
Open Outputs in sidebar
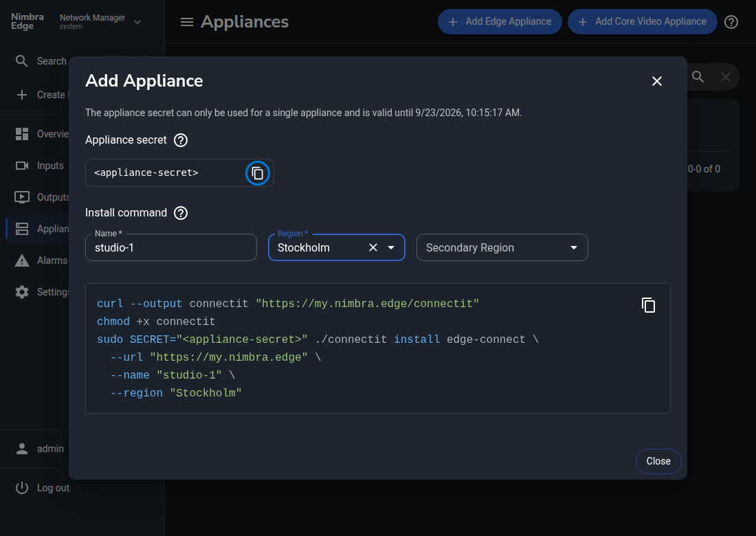tap(41, 197)
